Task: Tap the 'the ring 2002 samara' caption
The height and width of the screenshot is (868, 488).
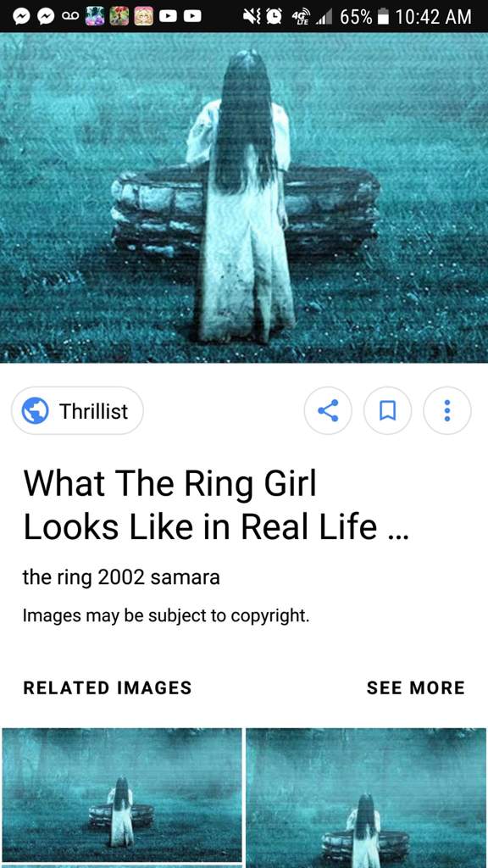Action: pos(121,577)
